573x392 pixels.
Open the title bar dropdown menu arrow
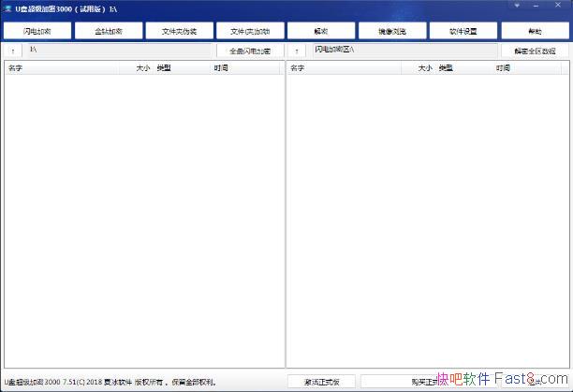515,5
